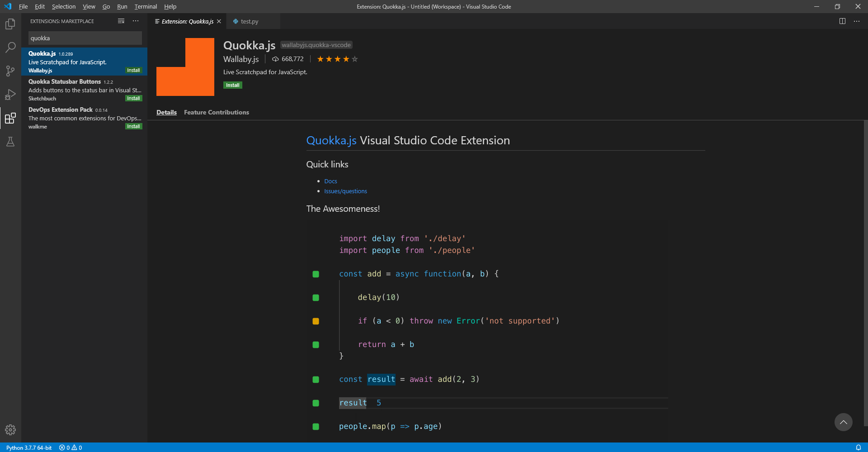Click the split editor right icon

pos(842,21)
